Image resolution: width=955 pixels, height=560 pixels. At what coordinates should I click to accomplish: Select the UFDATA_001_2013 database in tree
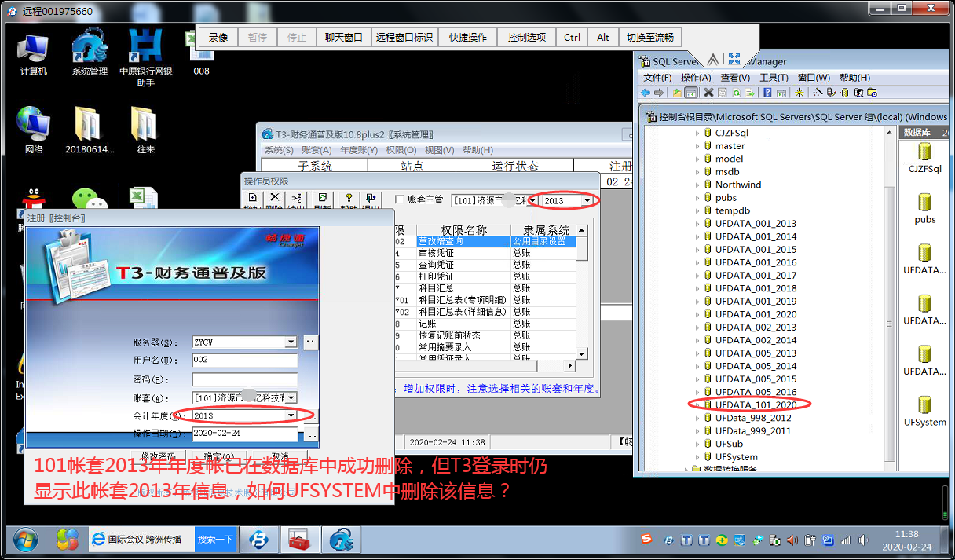[756, 224]
